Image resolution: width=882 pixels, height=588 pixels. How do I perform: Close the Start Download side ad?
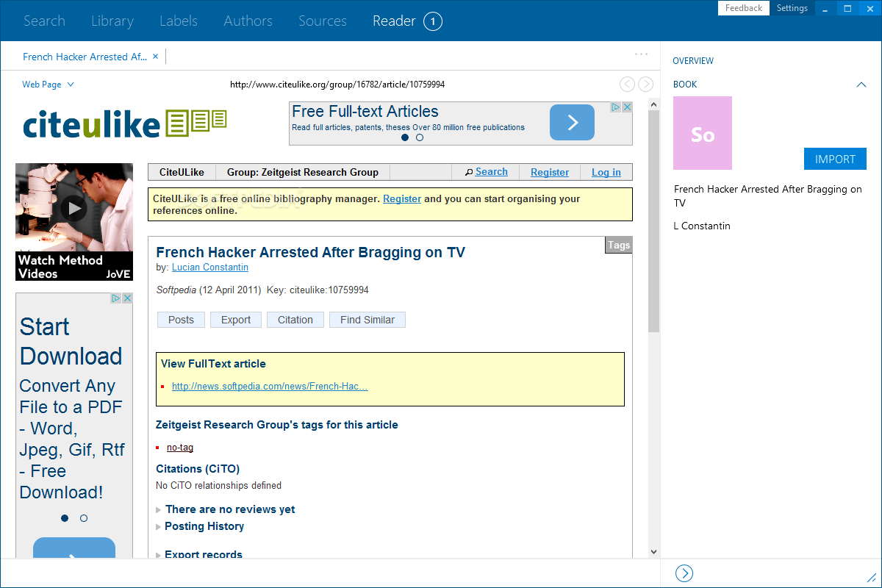click(127, 298)
